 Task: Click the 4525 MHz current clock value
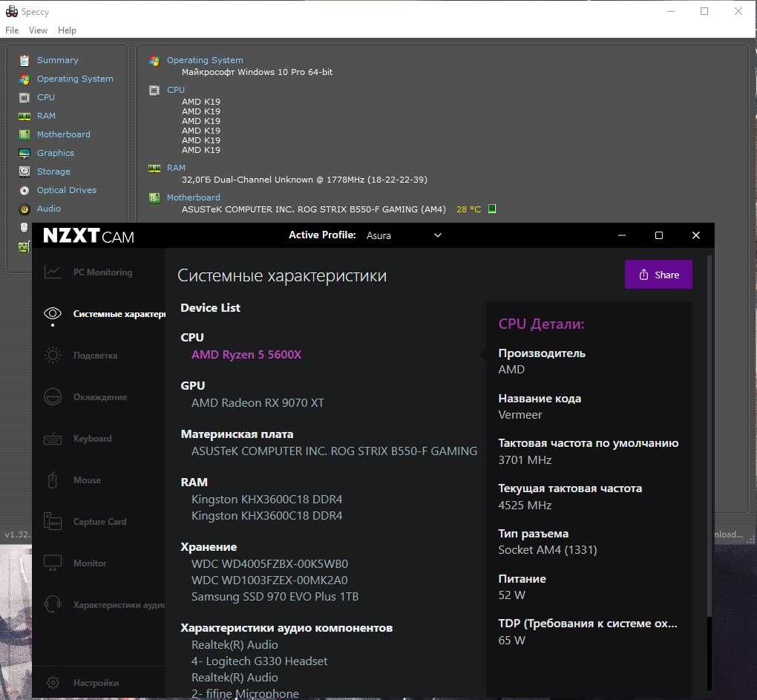525,506
